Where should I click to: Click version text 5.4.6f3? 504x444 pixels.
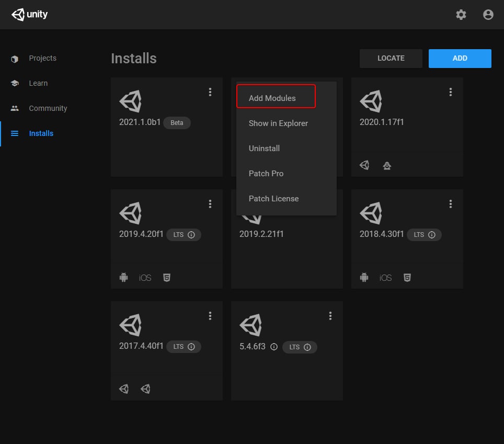(253, 347)
